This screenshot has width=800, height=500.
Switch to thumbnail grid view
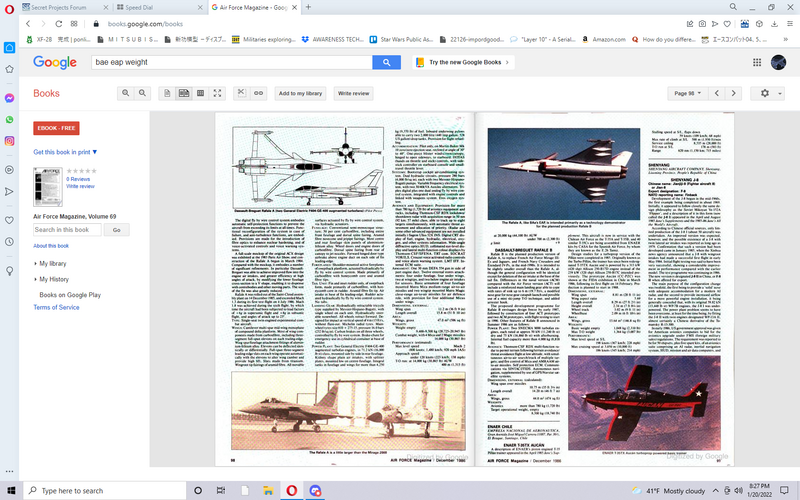point(201,93)
